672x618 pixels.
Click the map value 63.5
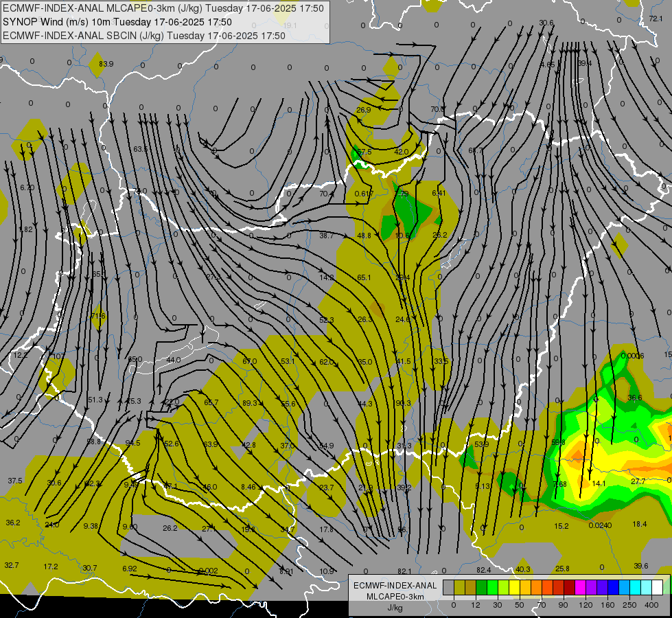[x=140, y=149]
